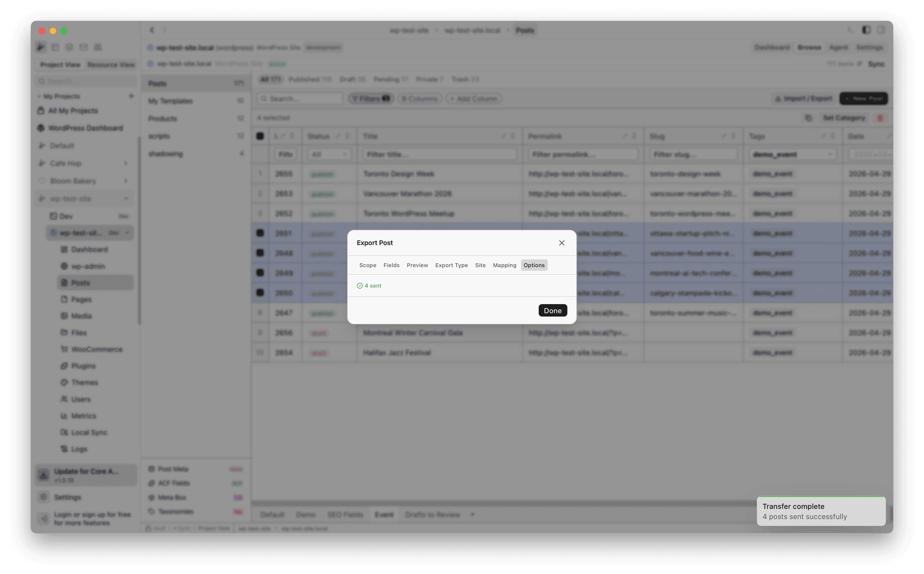The image size is (924, 574).
Task: Select the Mapping tab
Action: 504,265
